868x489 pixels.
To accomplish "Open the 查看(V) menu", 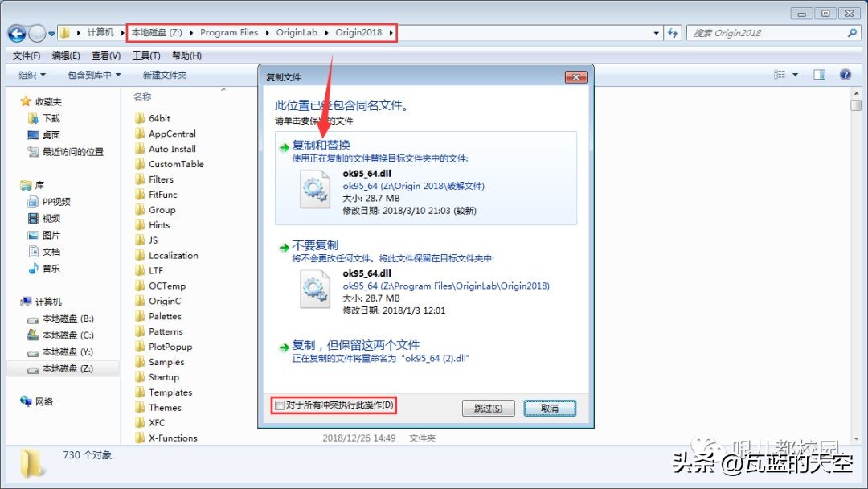I will pos(106,55).
